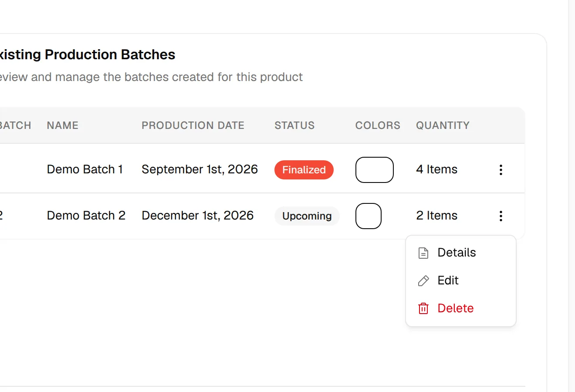This screenshot has height=392, width=575.
Task: Close the three-dot menu for Demo Batch 2
Action: pos(501,216)
